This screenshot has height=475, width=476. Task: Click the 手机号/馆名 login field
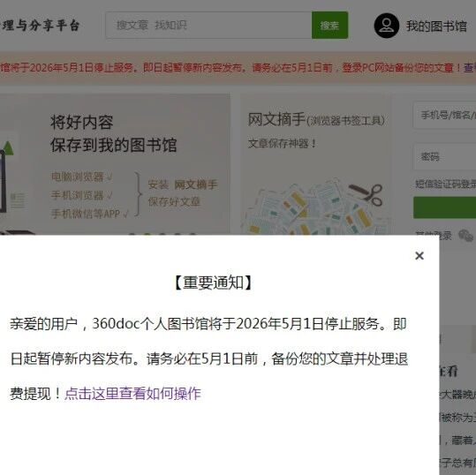(x=444, y=116)
